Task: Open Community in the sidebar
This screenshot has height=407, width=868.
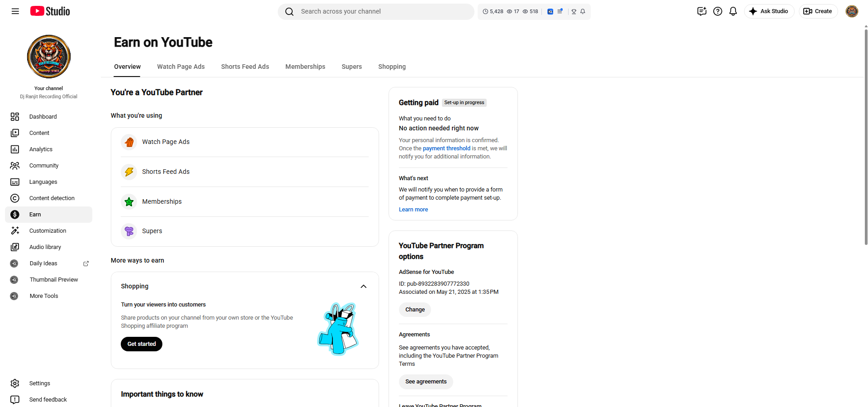Action: coord(48,166)
